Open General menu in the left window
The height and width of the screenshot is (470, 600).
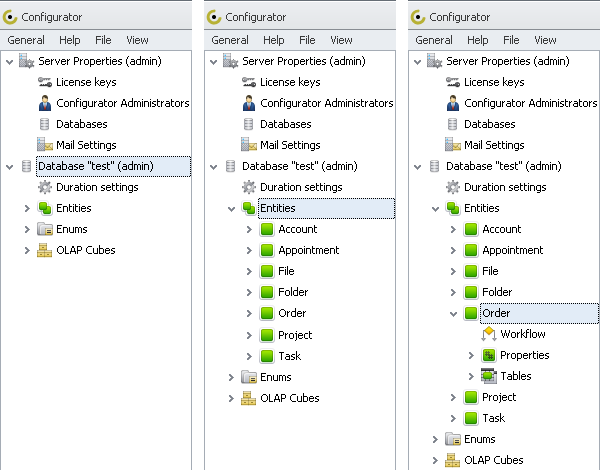tap(26, 40)
